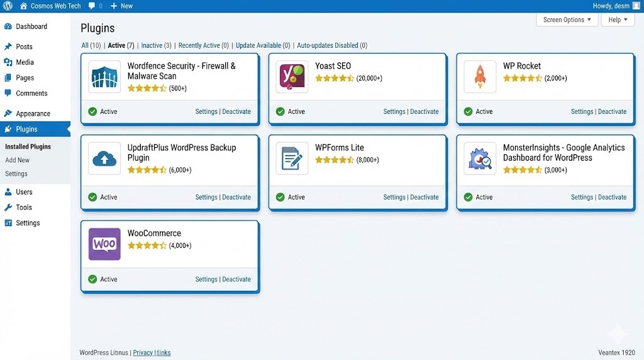The image size is (644, 360).
Task: Expand Screen Options dropdown
Action: click(x=567, y=20)
